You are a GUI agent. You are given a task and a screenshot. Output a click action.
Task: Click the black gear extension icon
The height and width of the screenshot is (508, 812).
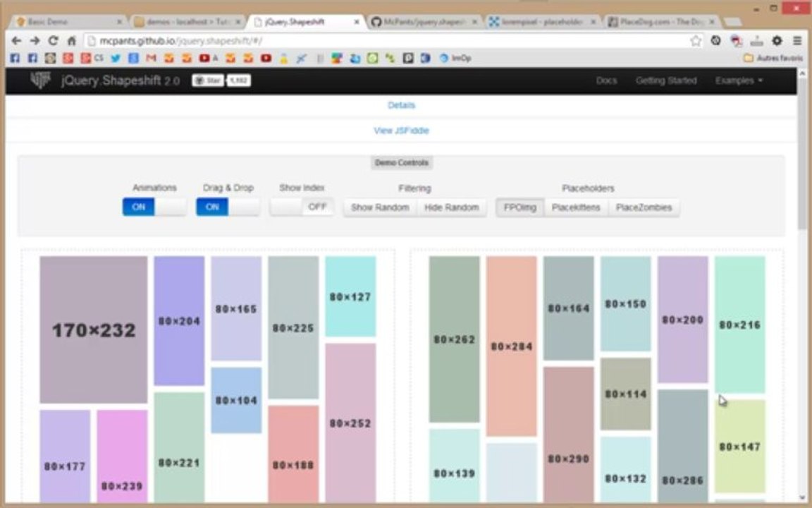777,40
